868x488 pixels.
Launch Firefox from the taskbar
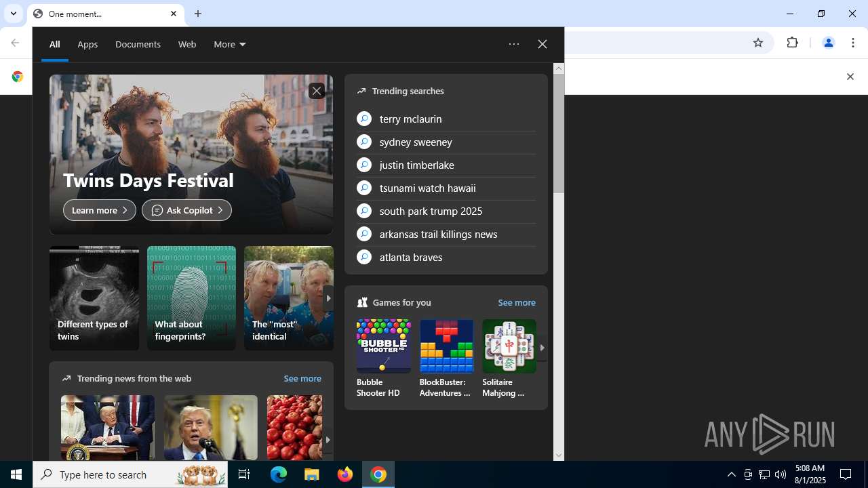point(345,474)
